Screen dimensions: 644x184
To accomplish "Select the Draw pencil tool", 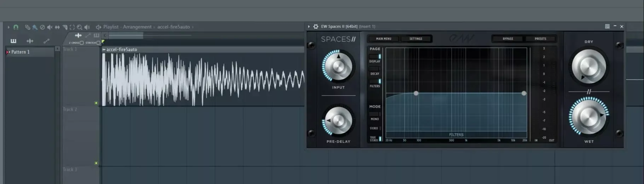I will [27, 27].
